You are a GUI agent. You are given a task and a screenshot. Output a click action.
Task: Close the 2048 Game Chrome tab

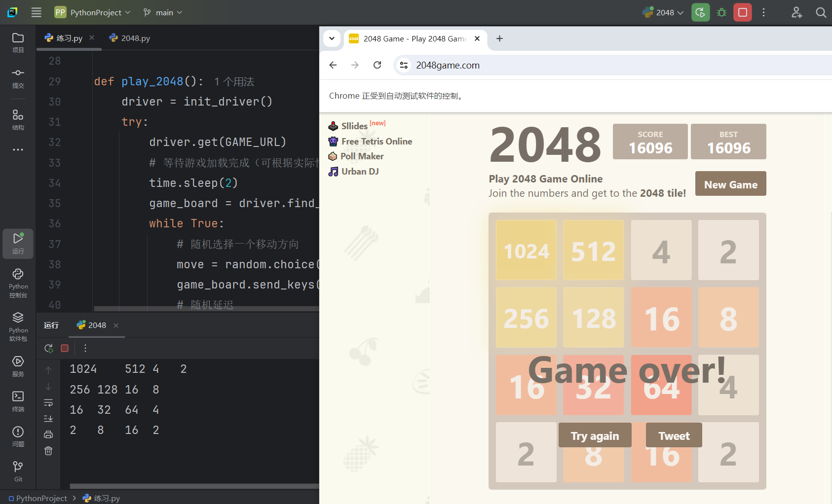pyautogui.click(x=477, y=38)
